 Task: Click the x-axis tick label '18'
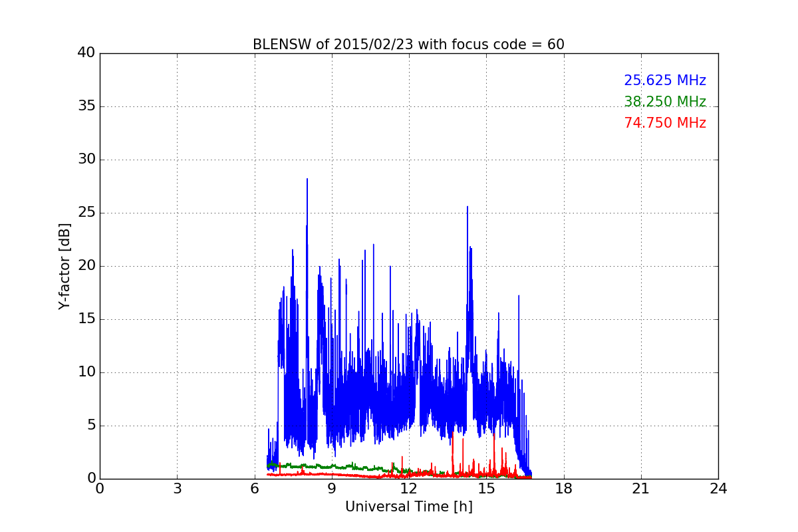pyautogui.click(x=564, y=489)
